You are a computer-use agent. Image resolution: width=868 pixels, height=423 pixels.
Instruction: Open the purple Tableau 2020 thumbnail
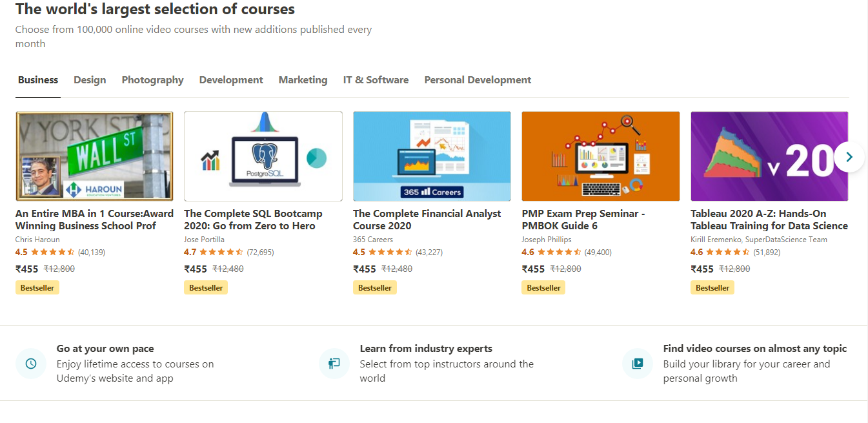click(769, 156)
